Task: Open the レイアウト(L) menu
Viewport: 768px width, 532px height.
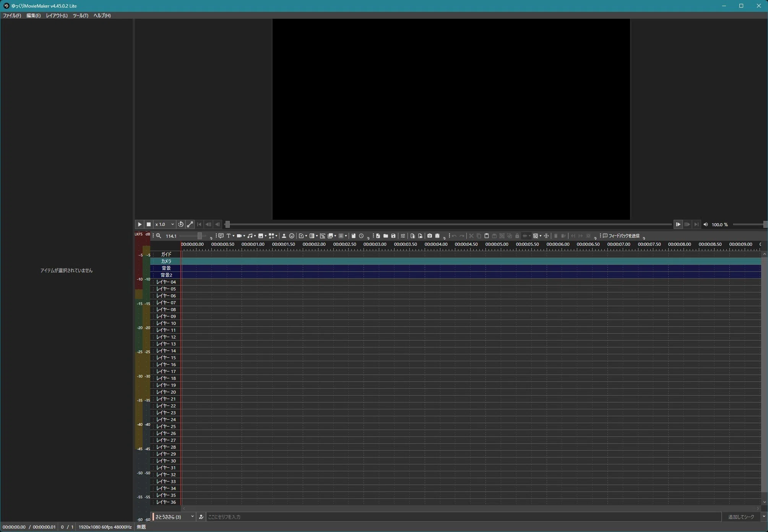Action: (57, 16)
